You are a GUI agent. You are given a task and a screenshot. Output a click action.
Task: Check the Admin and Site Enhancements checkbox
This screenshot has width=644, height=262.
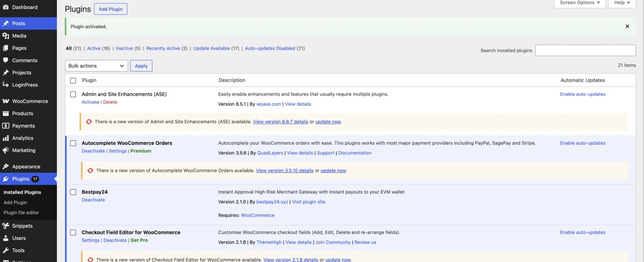pos(73,95)
